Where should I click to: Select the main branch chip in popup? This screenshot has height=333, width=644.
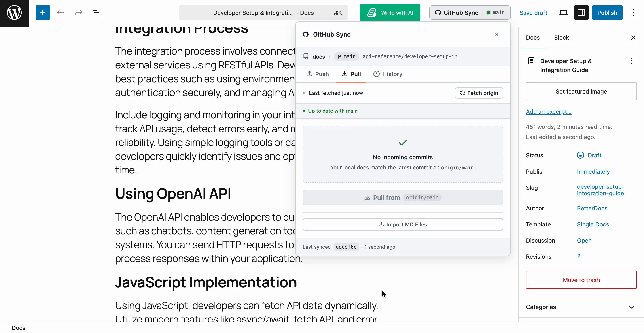(347, 57)
